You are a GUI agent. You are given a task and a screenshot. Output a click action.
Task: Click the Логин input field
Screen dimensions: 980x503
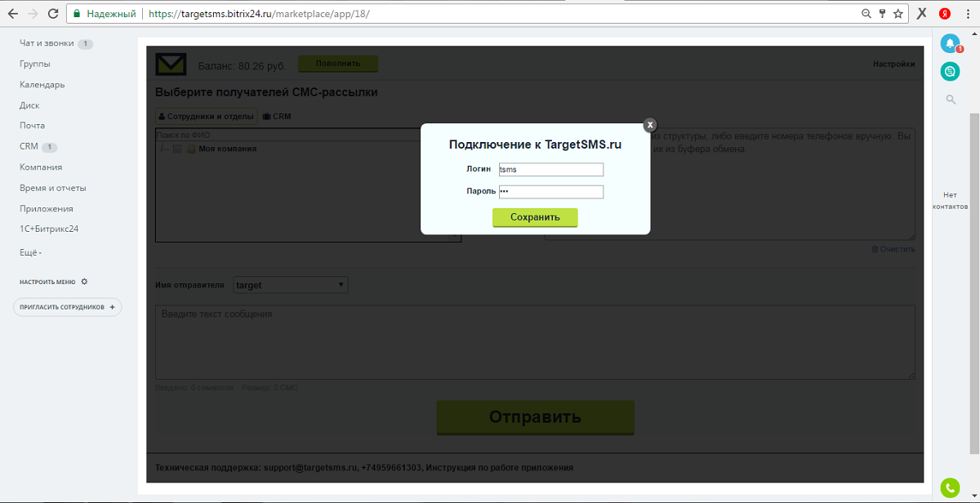pos(551,170)
